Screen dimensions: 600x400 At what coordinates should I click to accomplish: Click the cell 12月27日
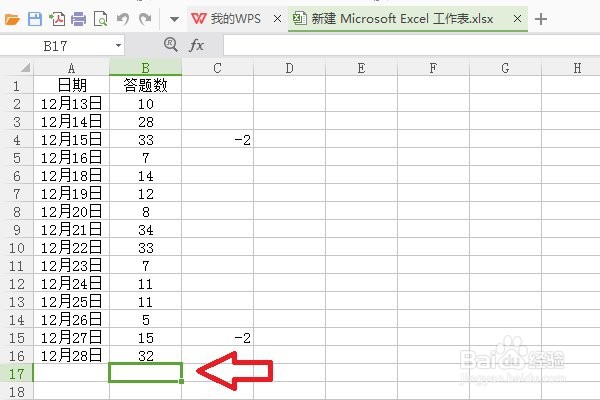tap(72, 337)
